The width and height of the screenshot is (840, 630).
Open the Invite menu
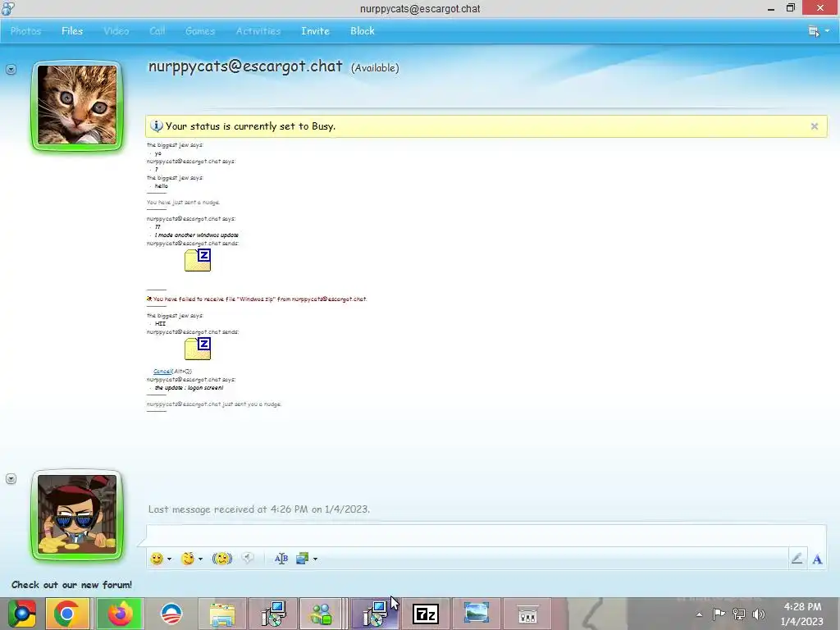tap(315, 31)
